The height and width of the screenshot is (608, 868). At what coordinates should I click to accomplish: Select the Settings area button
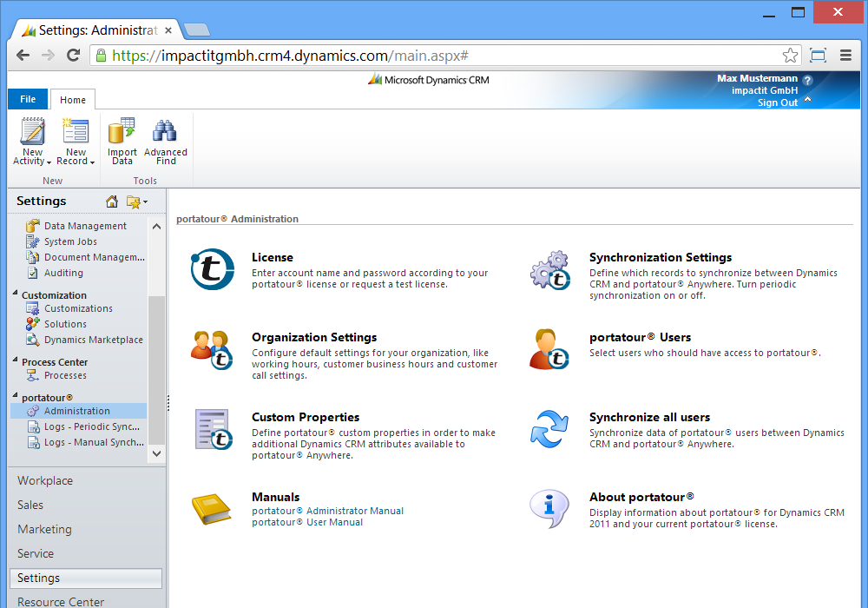pyautogui.click(x=86, y=578)
